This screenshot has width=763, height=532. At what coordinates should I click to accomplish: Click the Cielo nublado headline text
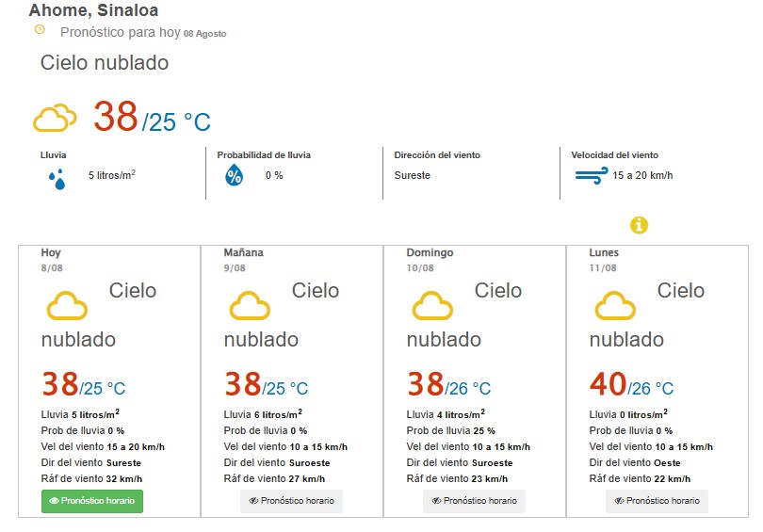[105, 63]
